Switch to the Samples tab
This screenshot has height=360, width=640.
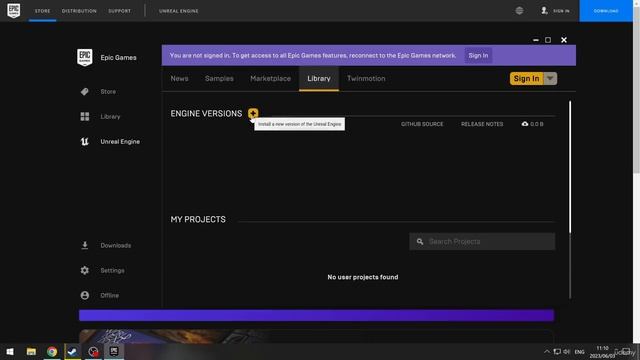(x=219, y=78)
